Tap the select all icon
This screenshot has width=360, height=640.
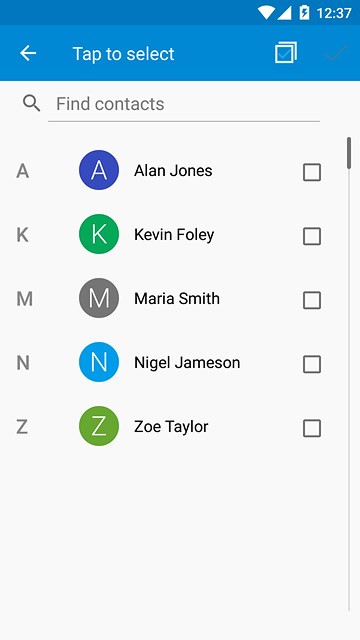point(286,53)
